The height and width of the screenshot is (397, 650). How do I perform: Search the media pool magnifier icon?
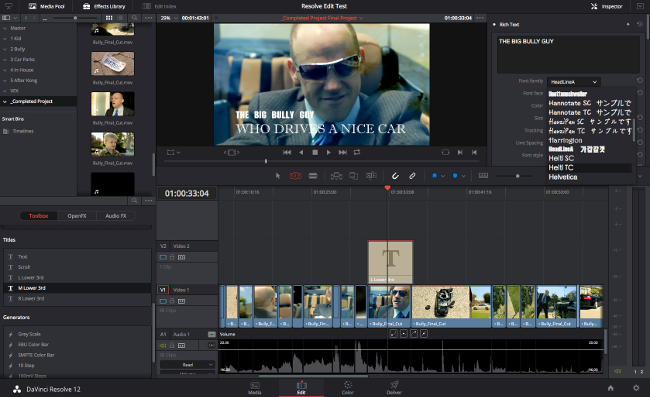pyautogui.click(x=134, y=18)
